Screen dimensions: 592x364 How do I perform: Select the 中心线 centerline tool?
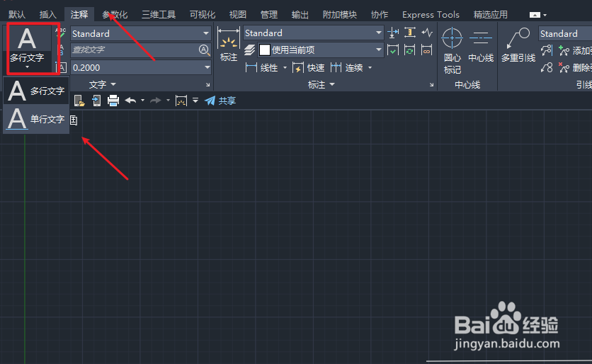(481, 45)
